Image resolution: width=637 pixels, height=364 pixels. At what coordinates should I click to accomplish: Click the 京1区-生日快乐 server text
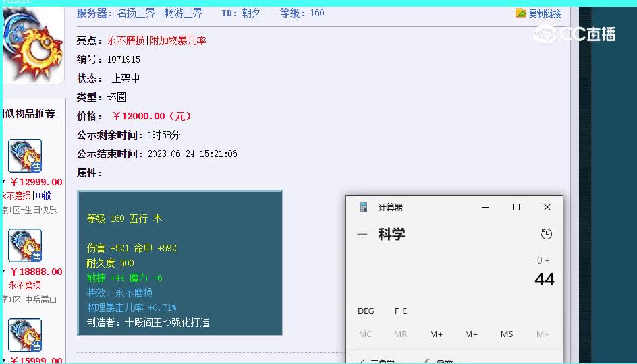pyautogui.click(x=29, y=210)
